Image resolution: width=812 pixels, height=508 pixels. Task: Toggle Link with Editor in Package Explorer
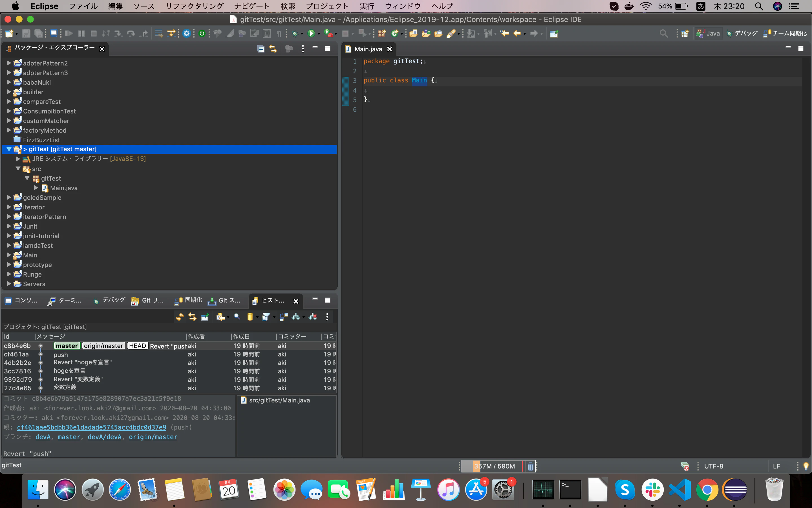(x=273, y=49)
